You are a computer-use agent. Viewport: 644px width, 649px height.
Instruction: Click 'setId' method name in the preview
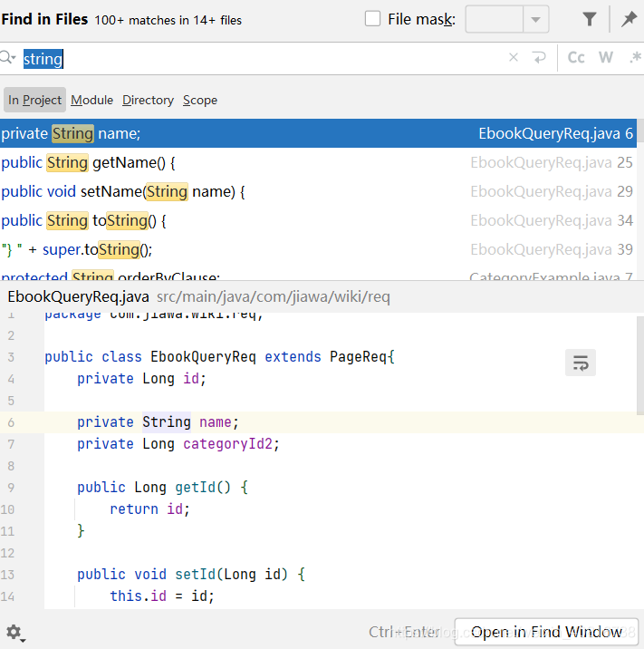[x=195, y=574]
